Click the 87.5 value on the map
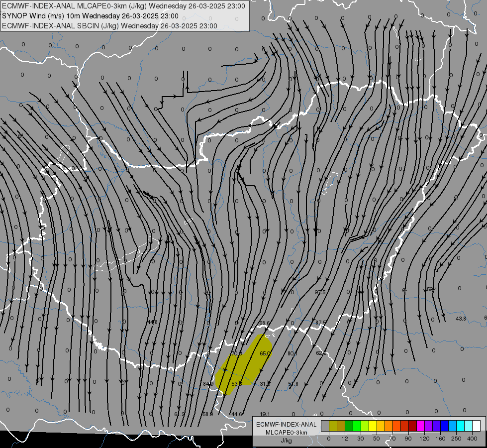Screen dimensions: 487x448 pos(320,323)
